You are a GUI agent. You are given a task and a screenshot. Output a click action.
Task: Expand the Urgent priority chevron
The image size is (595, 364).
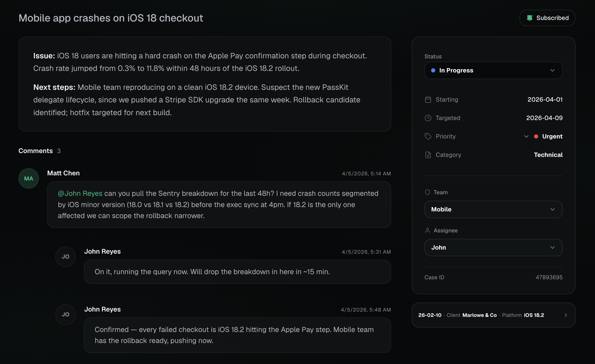(x=526, y=136)
